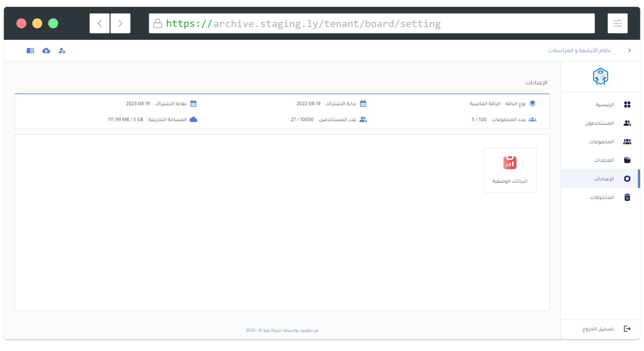
Task: Click the red metadata chart icon
Action: tap(510, 163)
